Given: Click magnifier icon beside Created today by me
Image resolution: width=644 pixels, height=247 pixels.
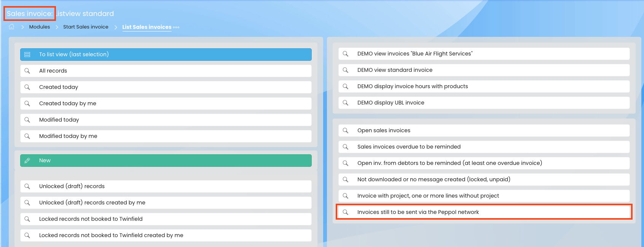Looking at the screenshot, I should pos(27,103).
